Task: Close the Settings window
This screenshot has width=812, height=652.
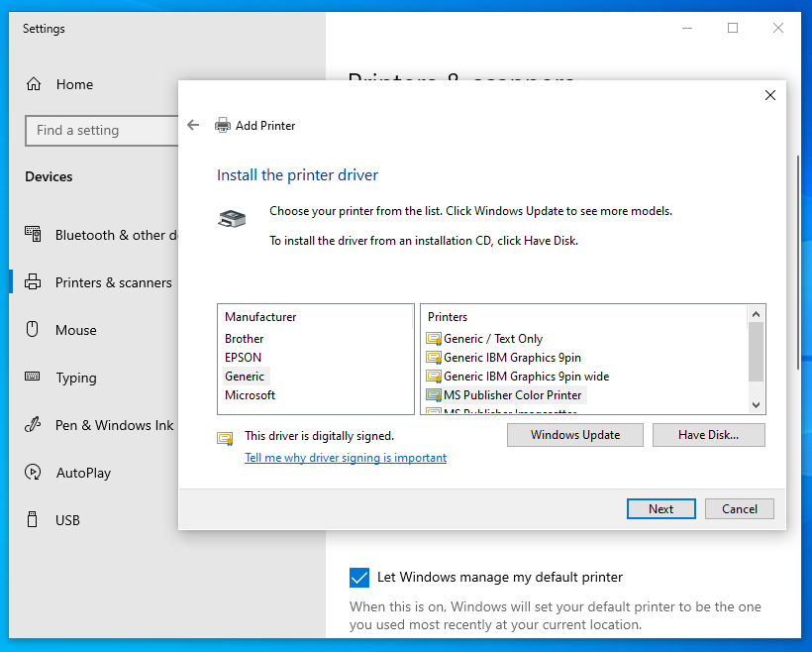Action: 777,28
